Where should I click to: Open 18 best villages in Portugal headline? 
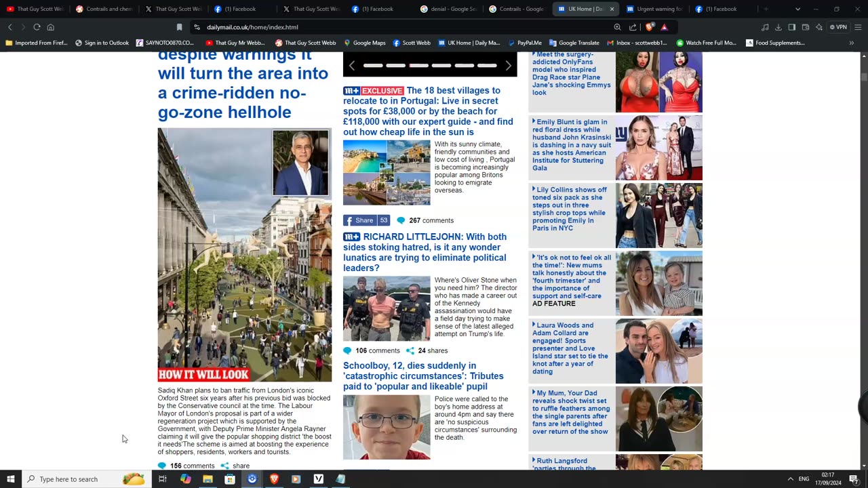click(x=428, y=111)
